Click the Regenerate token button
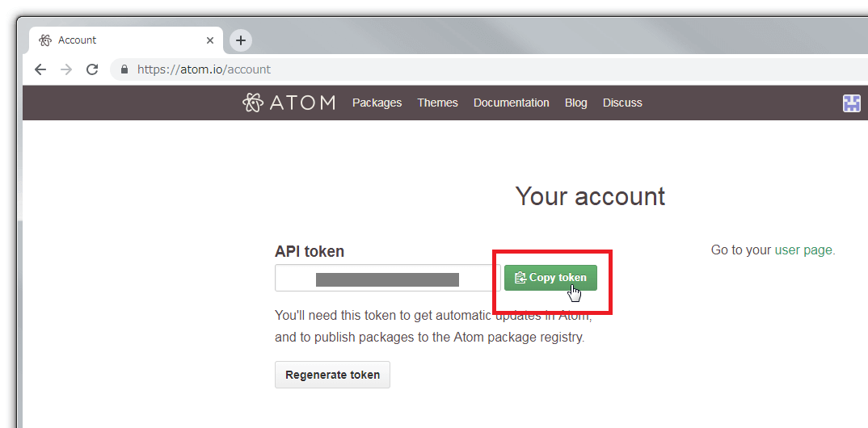This screenshot has height=428, width=868. pyautogui.click(x=332, y=375)
